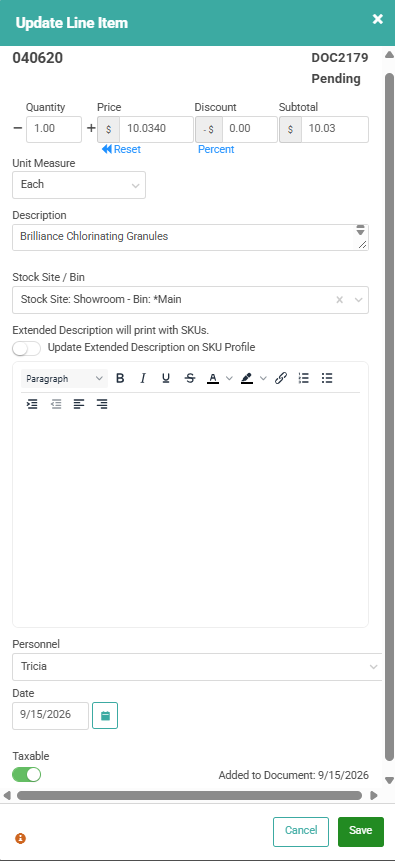Click the Date field showing 9/15/2026
Viewport: 395px width, 861px height.
[x=51, y=716]
